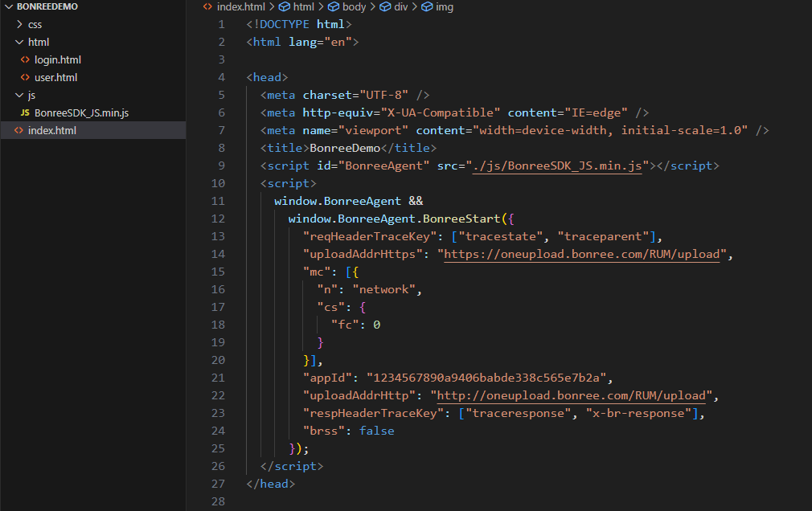Click the index.html breadcrumb file icon

coord(208,6)
